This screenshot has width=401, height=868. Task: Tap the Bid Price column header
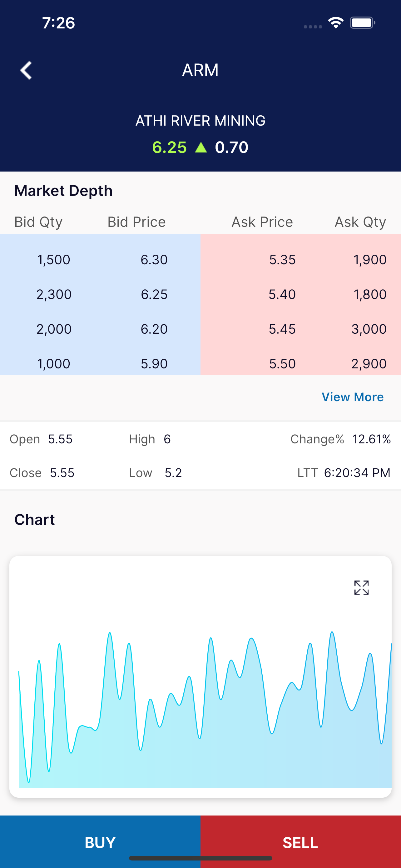point(136,222)
